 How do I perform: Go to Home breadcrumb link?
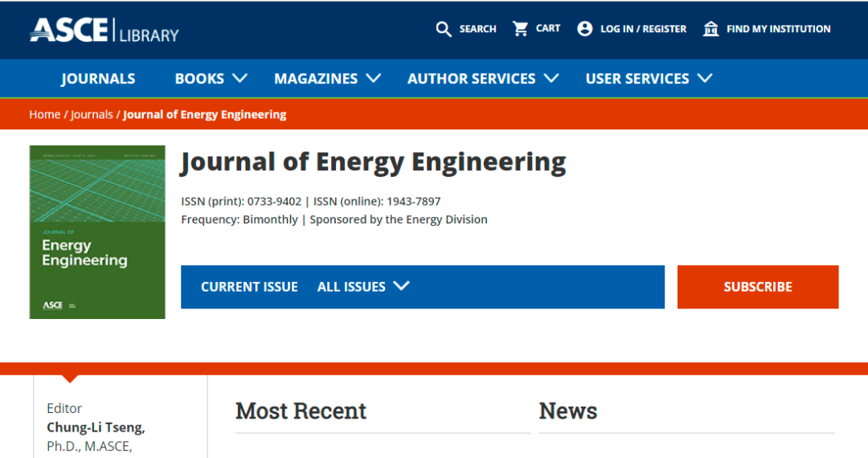(x=44, y=114)
